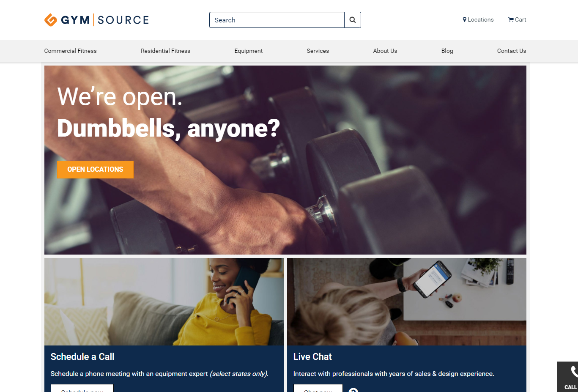578x392 pixels.
Task: Open the Residential Fitness menu
Action: 165,51
